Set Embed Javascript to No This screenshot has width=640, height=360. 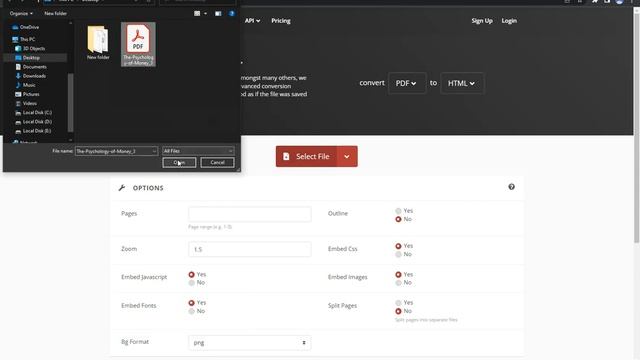(191, 283)
